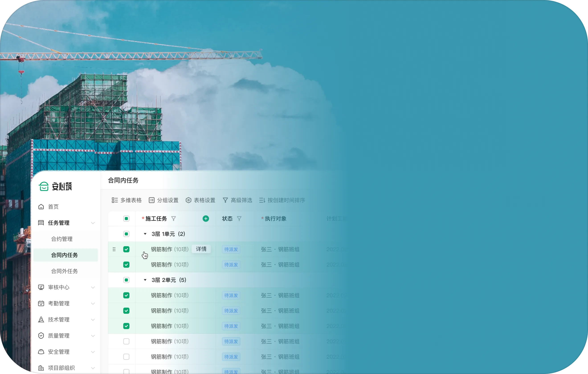Image resolution: width=588 pixels, height=374 pixels.
Task: Open the 详情 button on first task
Action: pos(201,249)
